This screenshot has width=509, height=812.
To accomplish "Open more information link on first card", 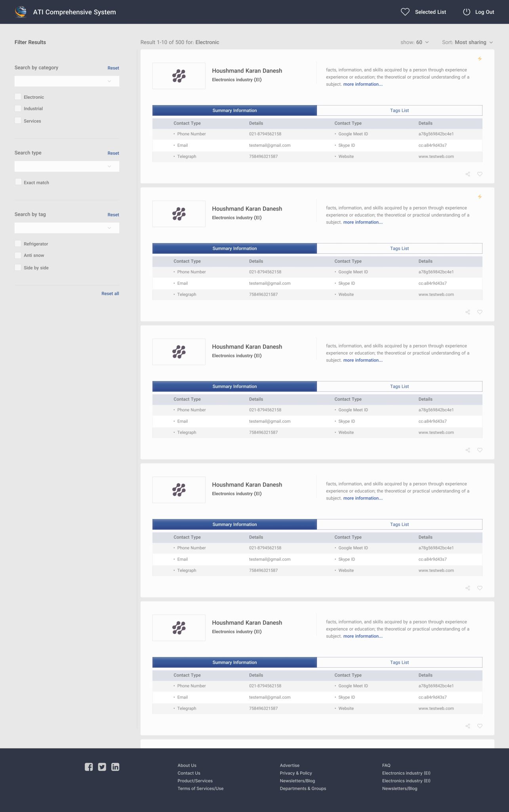I will pyautogui.click(x=363, y=84).
